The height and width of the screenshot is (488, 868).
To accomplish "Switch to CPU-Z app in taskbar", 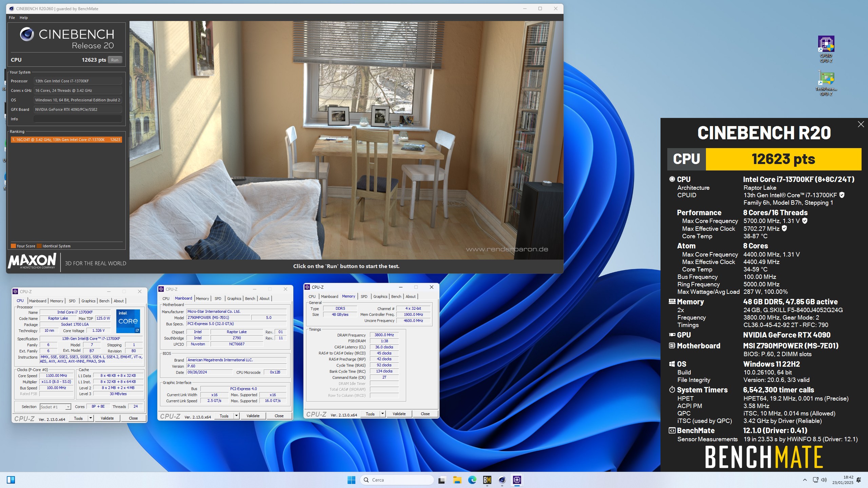I will (517, 480).
